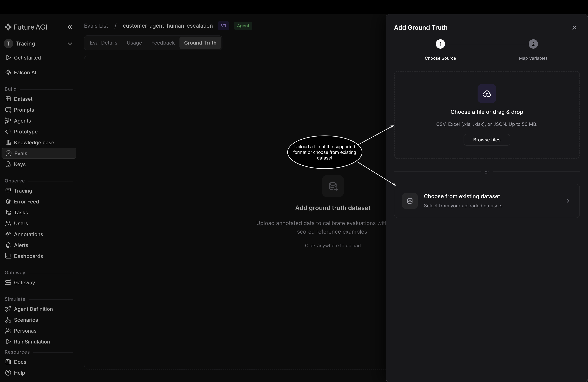Click the drag & drop upload area
Image resolution: width=588 pixels, height=382 pixels.
pos(487,115)
